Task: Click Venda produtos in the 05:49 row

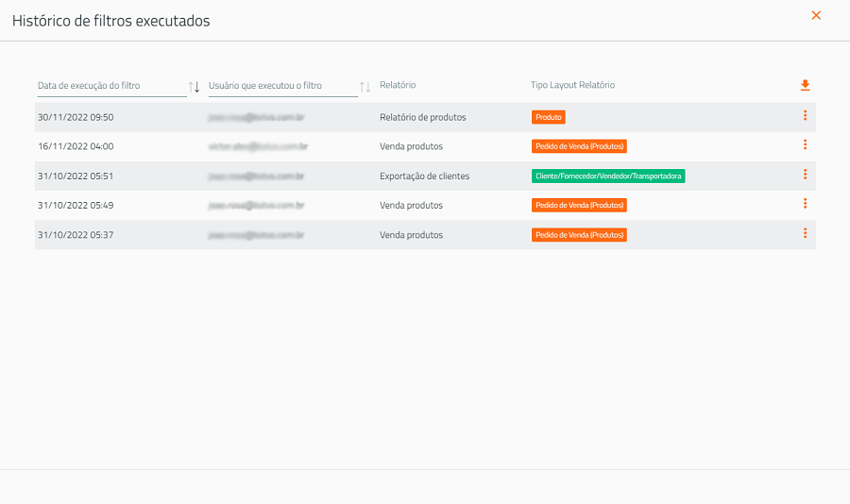Action: 411,206
